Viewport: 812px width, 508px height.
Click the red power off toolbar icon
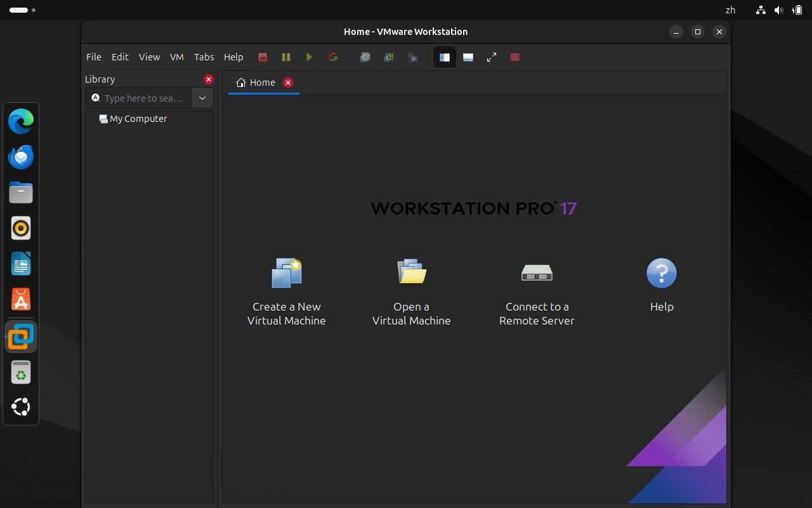263,57
